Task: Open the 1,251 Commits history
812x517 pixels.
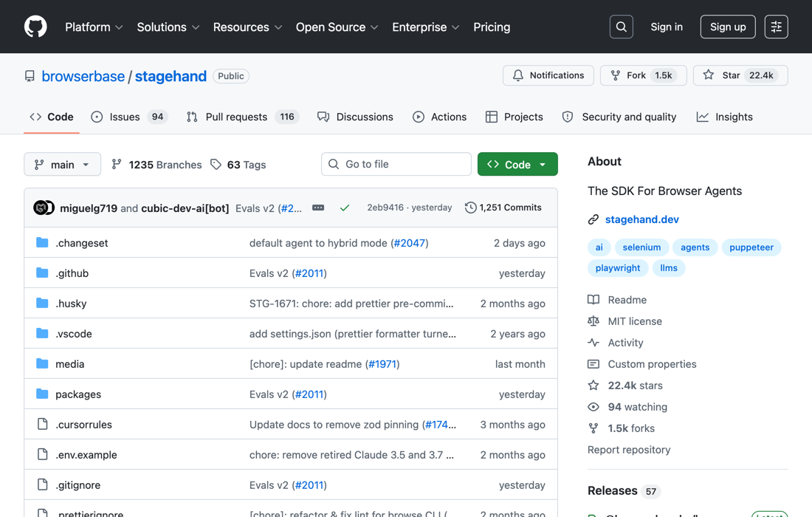Action: (503, 208)
